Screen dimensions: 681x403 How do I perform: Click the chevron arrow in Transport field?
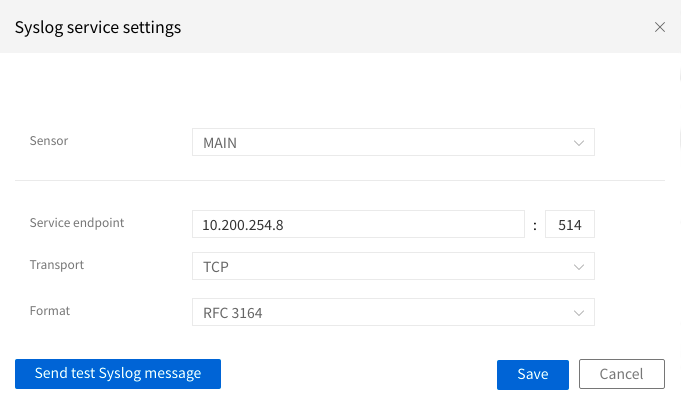coord(579,267)
